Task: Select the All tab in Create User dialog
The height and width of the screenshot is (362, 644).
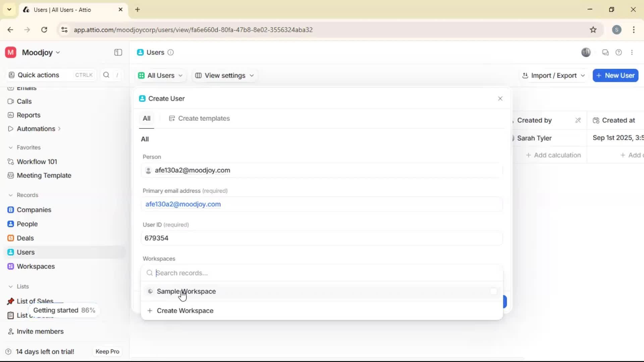Action: tap(147, 118)
